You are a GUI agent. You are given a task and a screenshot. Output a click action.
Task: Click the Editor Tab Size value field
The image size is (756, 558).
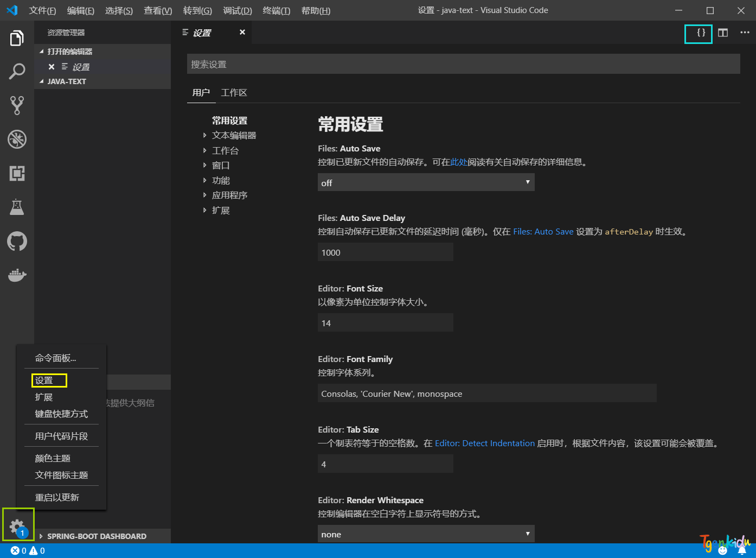point(386,464)
